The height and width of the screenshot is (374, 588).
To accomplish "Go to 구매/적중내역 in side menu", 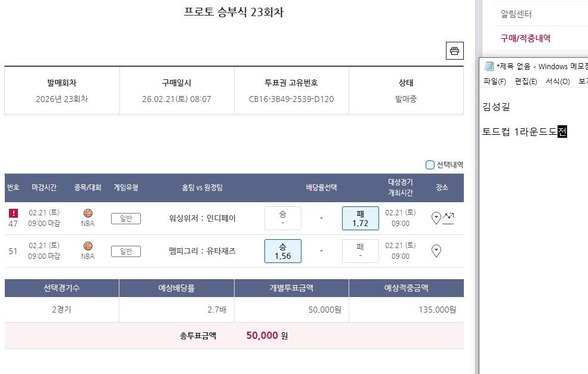I will pyautogui.click(x=525, y=38).
